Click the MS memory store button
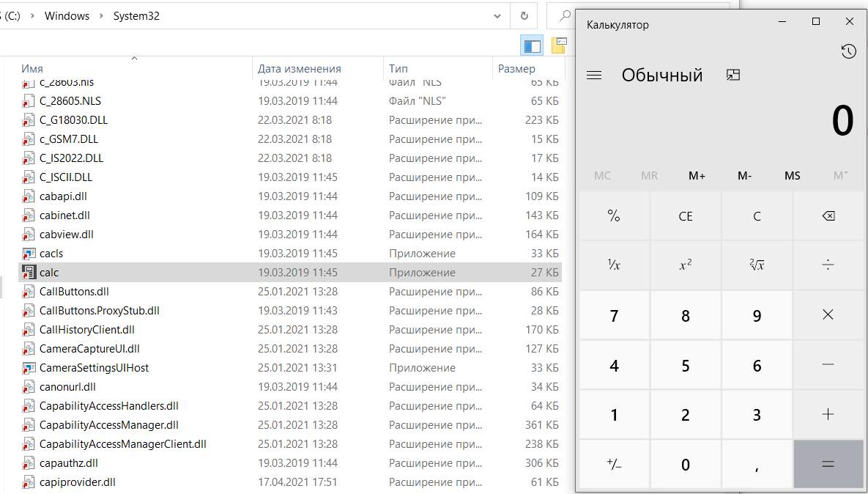 (x=792, y=176)
